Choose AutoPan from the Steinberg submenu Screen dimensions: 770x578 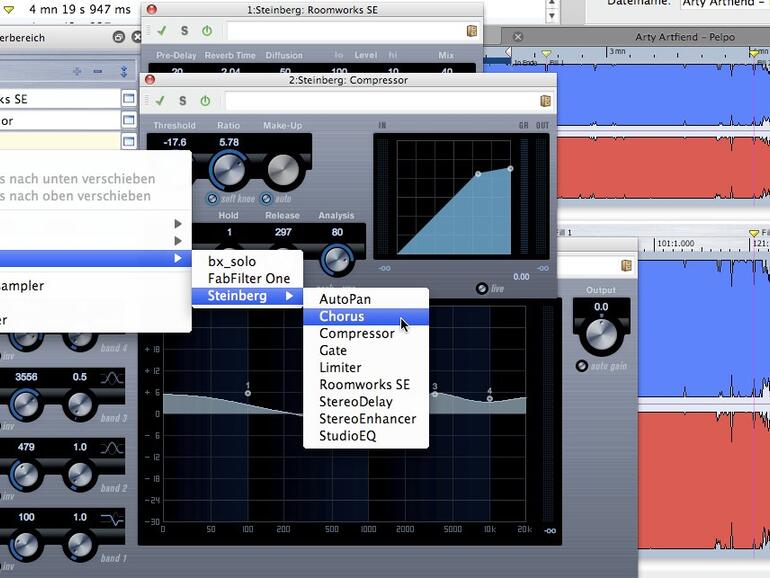click(366, 299)
